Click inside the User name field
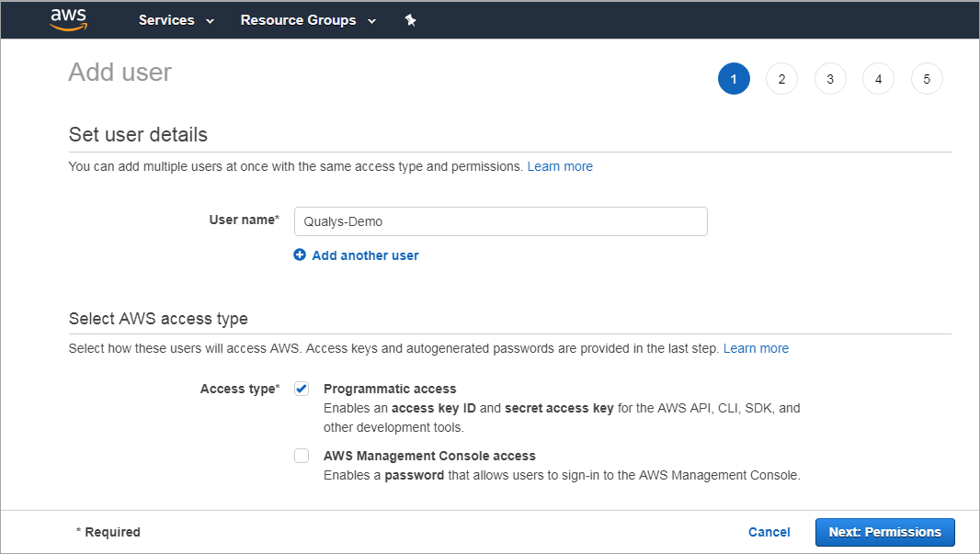This screenshot has width=980, height=554. 500,221
